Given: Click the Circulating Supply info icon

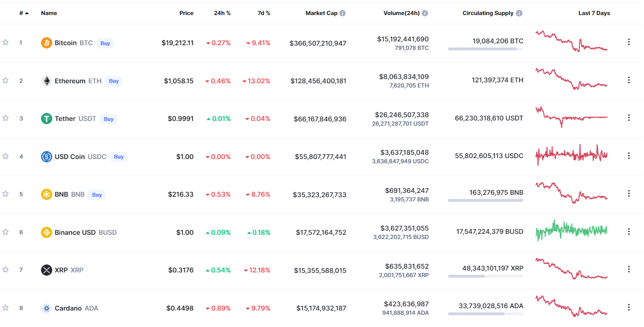Looking at the screenshot, I should [x=519, y=13].
